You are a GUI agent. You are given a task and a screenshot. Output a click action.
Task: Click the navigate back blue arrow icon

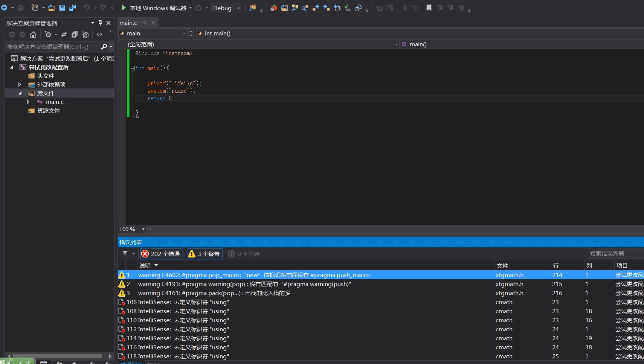click(x=316, y=8)
